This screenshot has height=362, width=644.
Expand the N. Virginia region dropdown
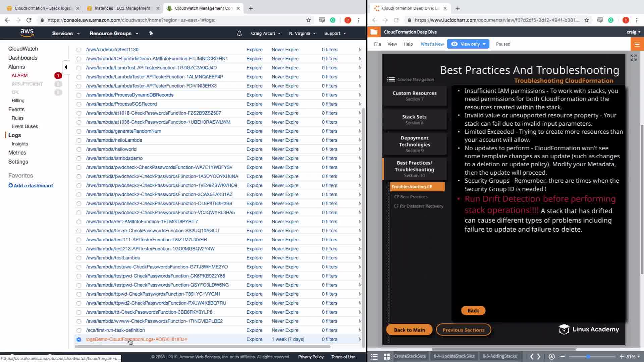302,34
